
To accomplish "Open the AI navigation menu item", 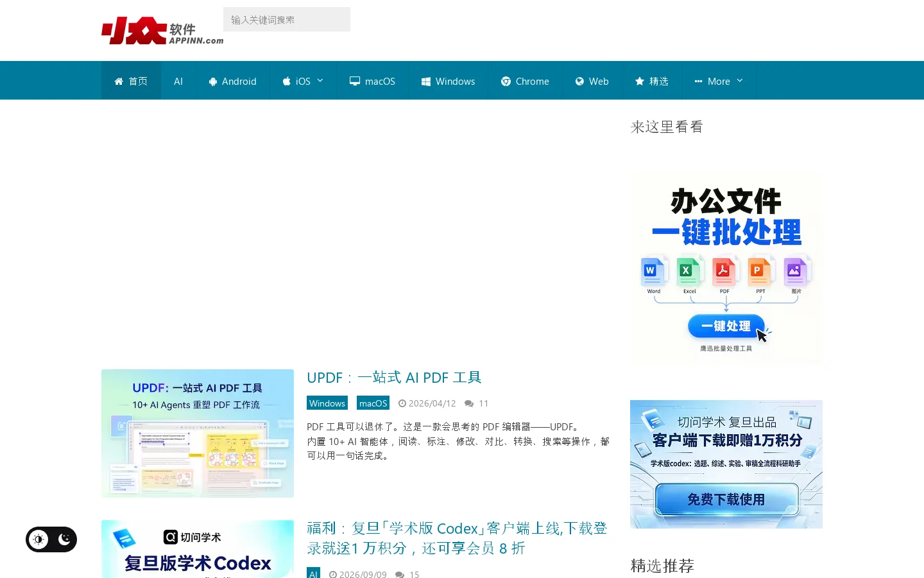I will [178, 81].
